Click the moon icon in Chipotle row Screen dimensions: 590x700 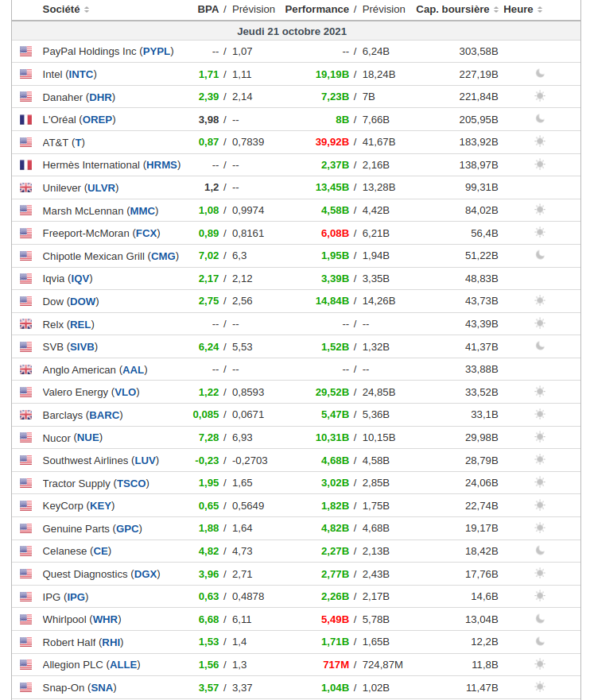540,256
